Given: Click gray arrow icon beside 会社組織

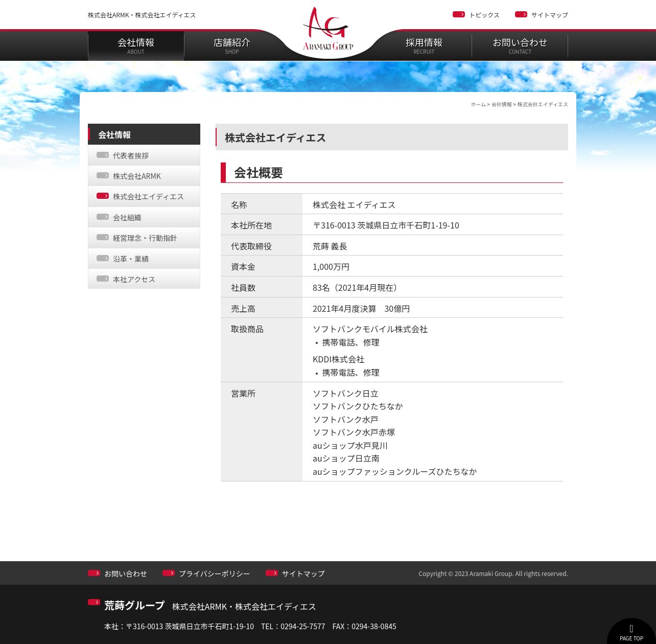Looking at the screenshot, I should point(103,217).
